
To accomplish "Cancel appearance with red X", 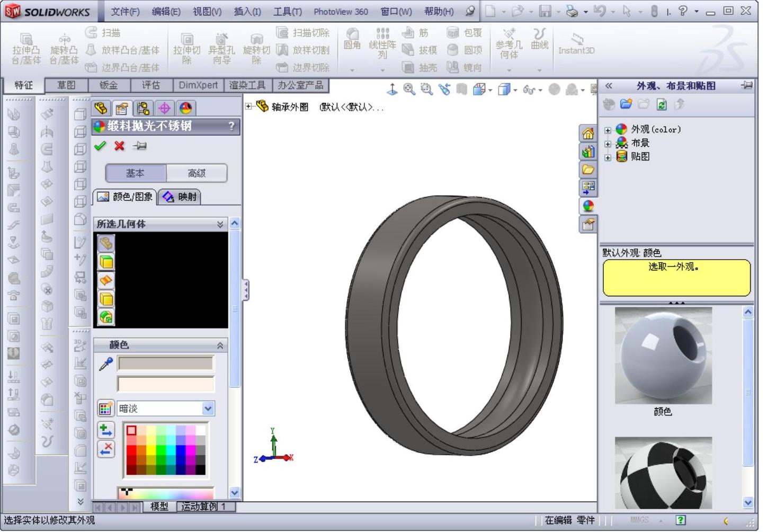I will [x=119, y=146].
